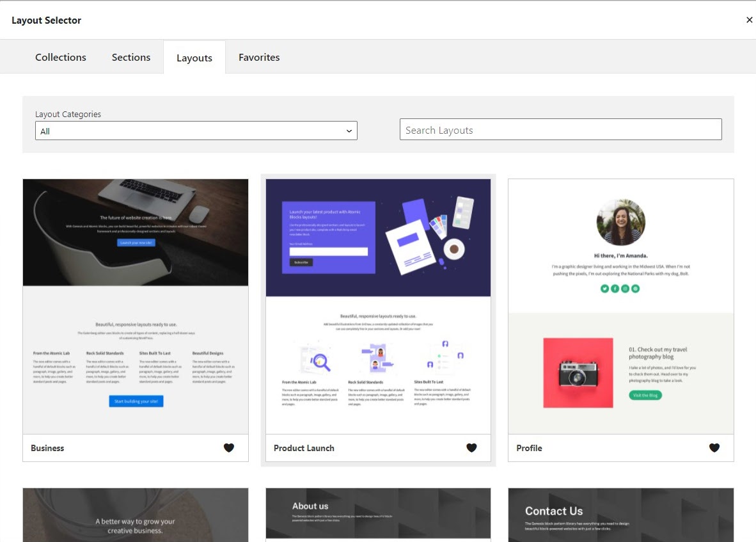Choose the Business layout preview thumbnail
Image resolution: width=756 pixels, height=542 pixels.
[136, 306]
